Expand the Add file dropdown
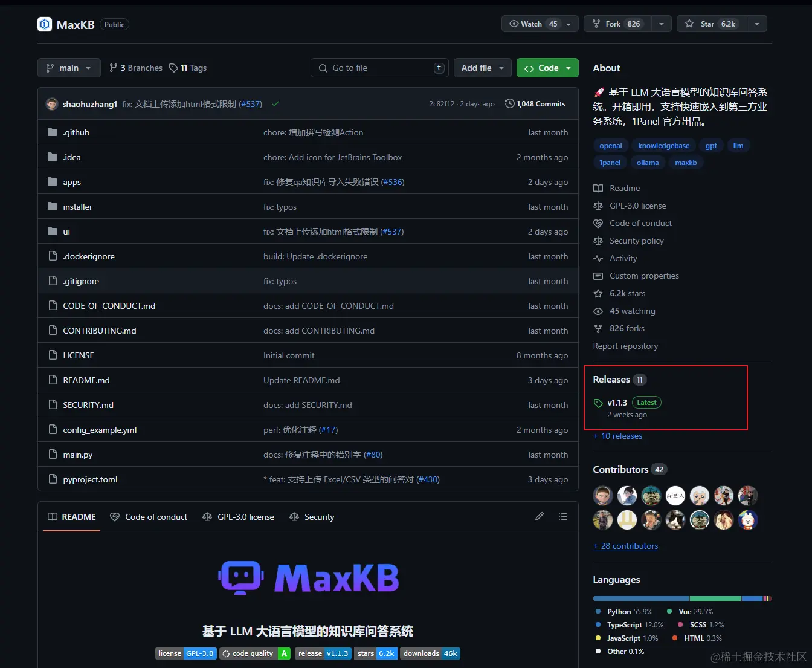812x668 pixels. pyautogui.click(x=483, y=68)
